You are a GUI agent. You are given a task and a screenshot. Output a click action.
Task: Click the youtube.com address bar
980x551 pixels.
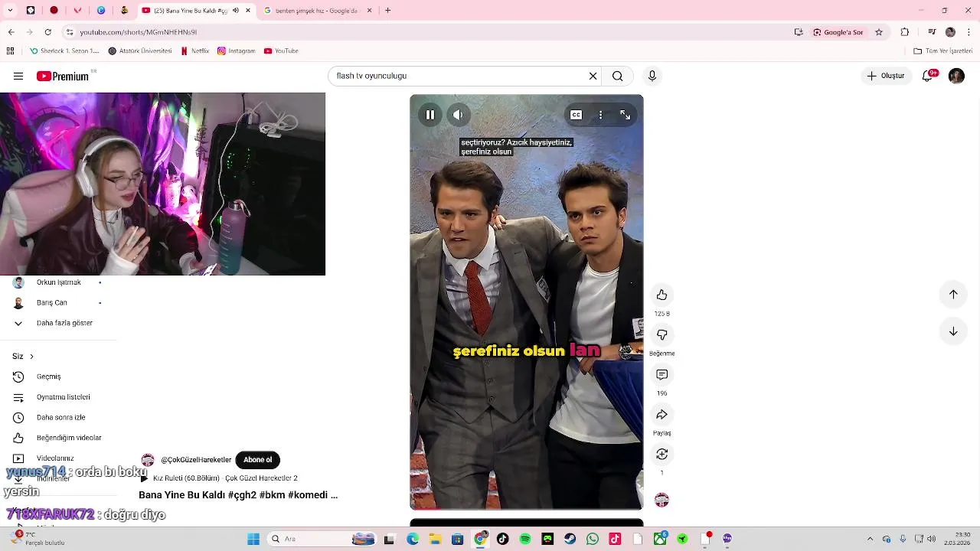click(x=429, y=32)
